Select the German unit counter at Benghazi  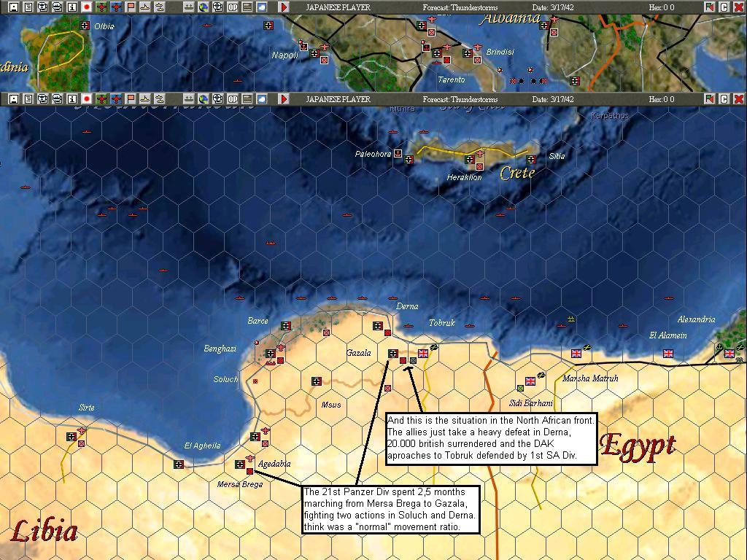[270, 354]
